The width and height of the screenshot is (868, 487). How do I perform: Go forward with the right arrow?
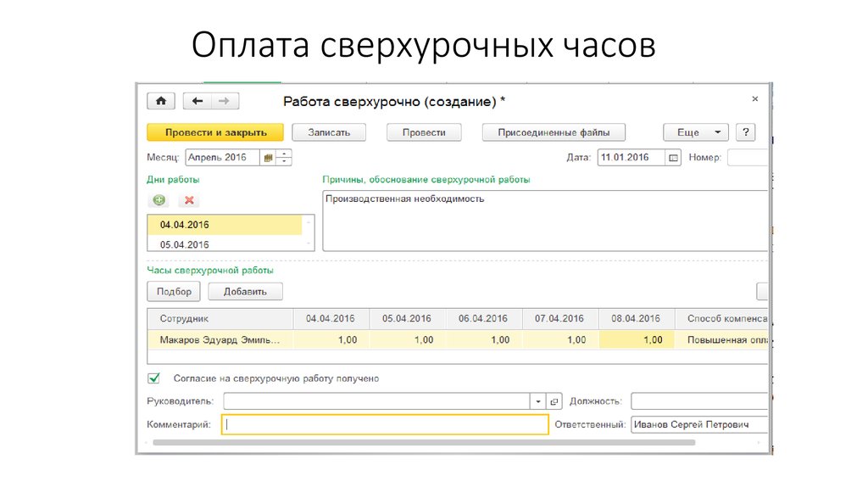coord(224,101)
